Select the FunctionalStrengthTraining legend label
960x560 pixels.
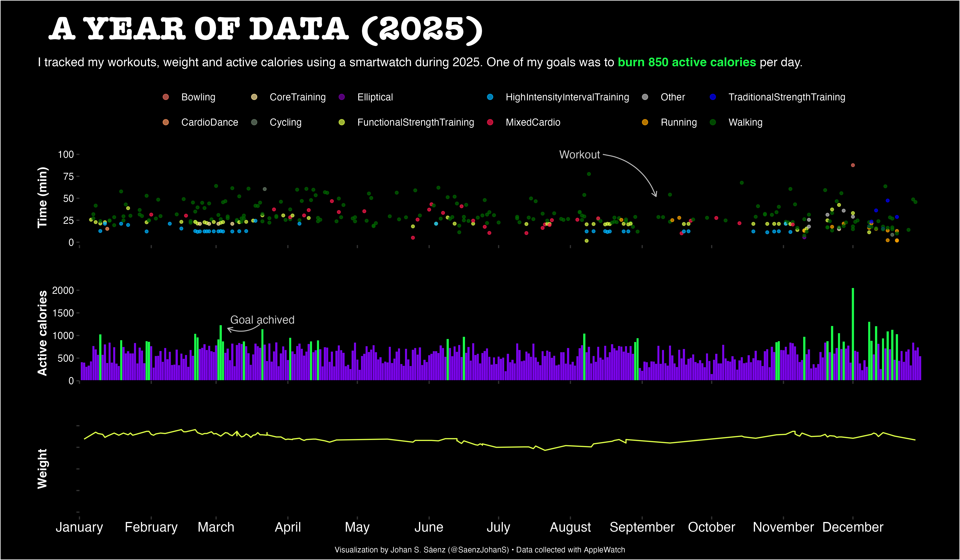pyautogui.click(x=416, y=122)
